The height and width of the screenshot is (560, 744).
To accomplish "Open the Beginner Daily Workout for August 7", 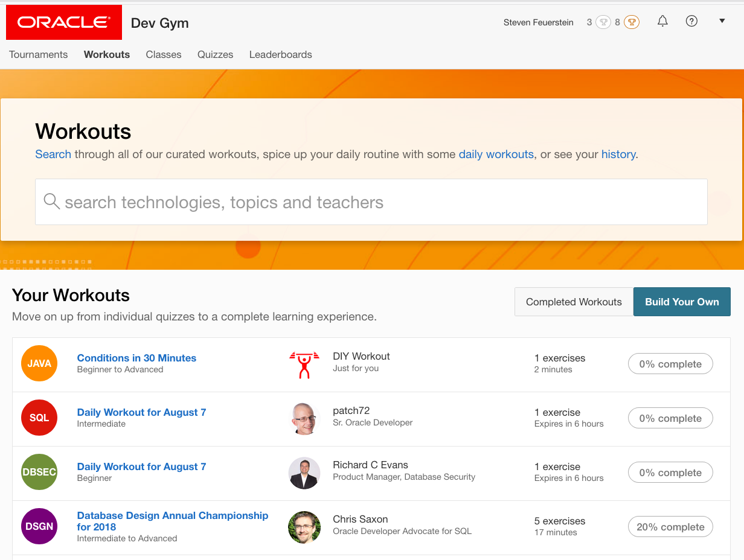I will [x=141, y=466].
